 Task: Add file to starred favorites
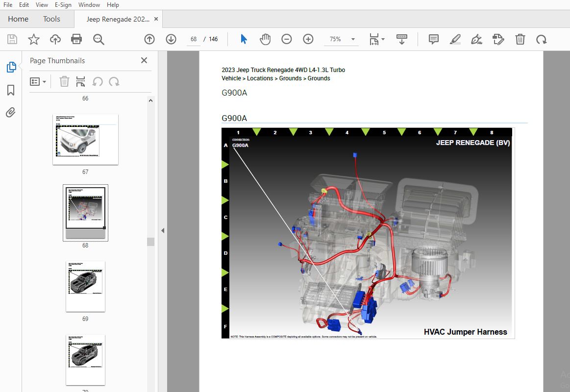point(33,39)
